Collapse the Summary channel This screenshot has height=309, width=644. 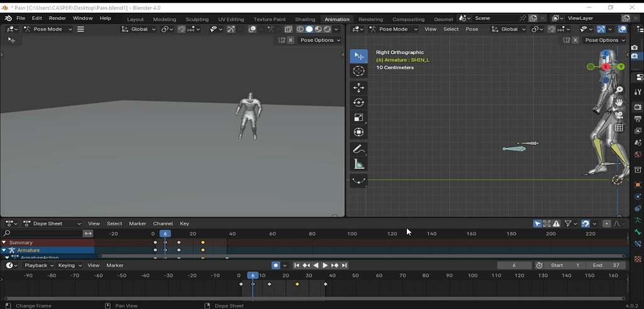[x=4, y=242]
